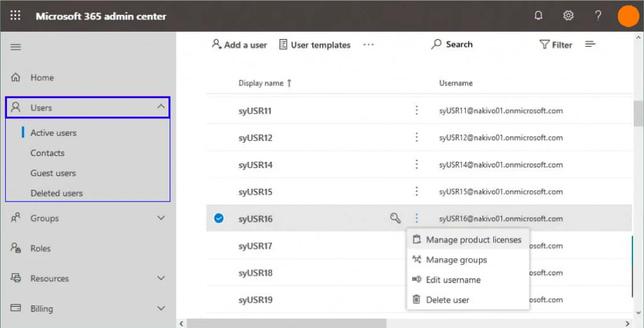
Task: Open the settings gear icon
Action: (x=568, y=16)
